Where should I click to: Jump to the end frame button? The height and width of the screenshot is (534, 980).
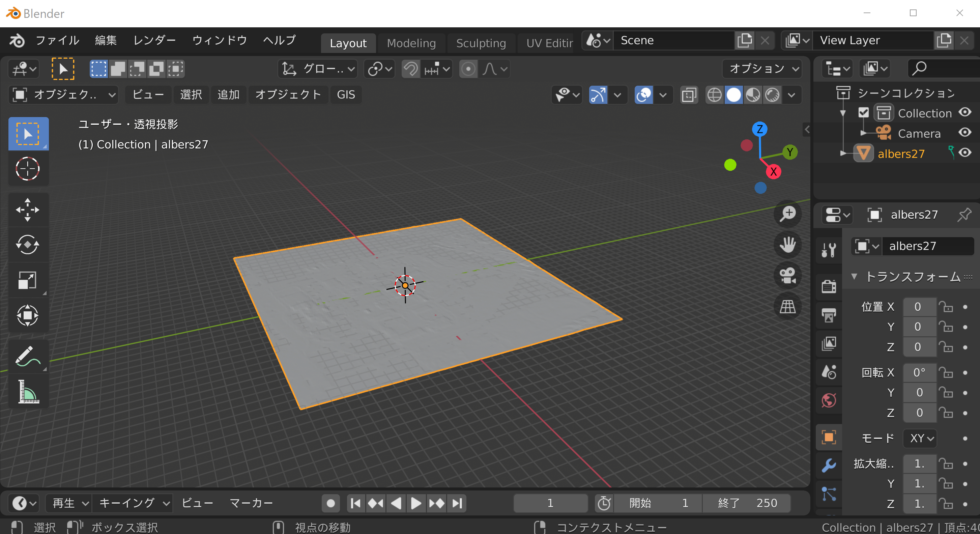[457, 503]
